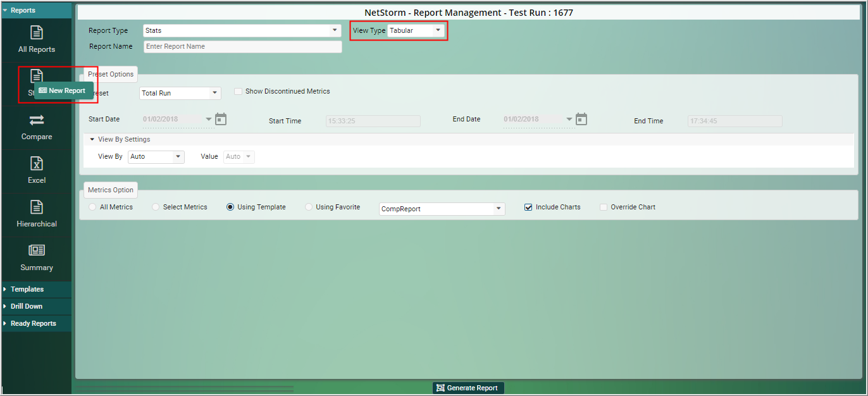
Task: Uncheck the Include Charts checkbox
Action: pyautogui.click(x=528, y=207)
